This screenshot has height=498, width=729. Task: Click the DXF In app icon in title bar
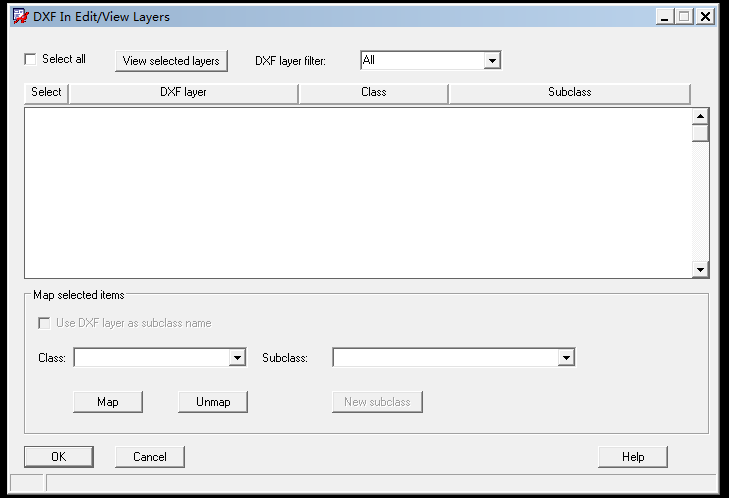pyautogui.click(x=20, y=16)
